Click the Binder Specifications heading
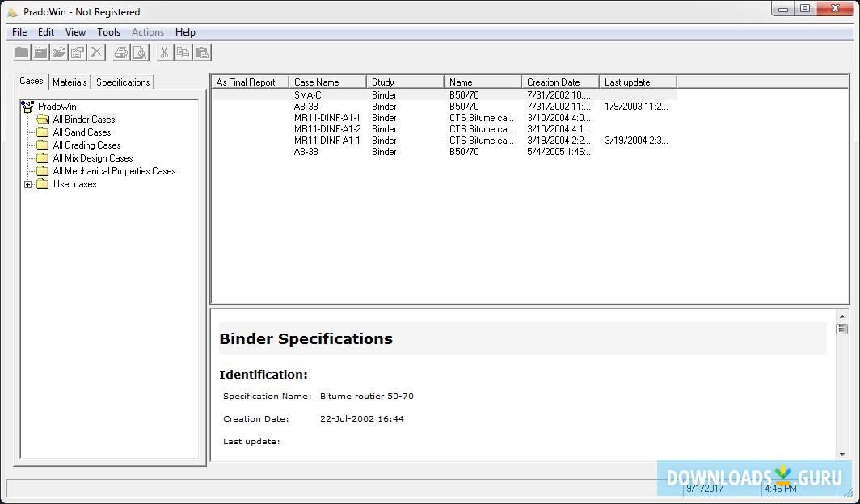Screen dimensions: 860x504 [306, 338]
